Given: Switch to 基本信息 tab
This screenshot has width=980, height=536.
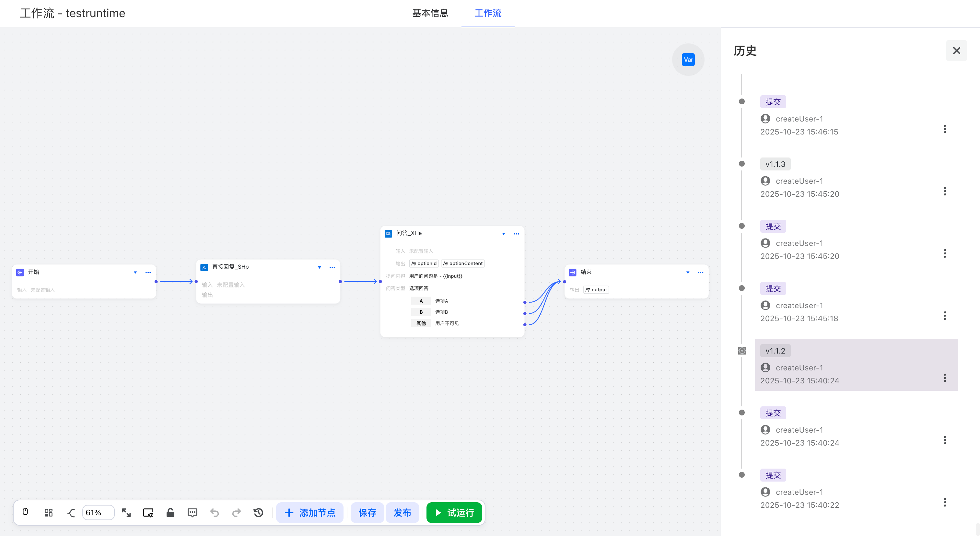Looking at the screenshot, I should point(430,13).
